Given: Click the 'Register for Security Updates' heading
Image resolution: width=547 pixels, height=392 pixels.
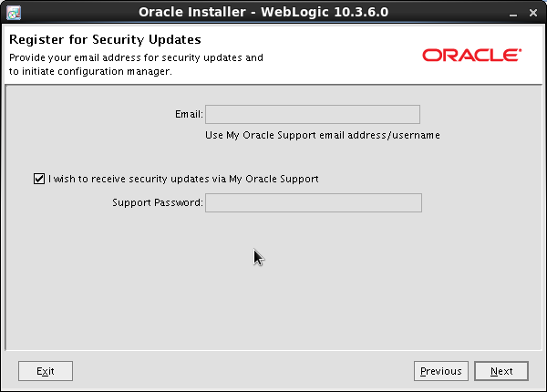Looking at the screenshot, I should (x=105, y=40).
